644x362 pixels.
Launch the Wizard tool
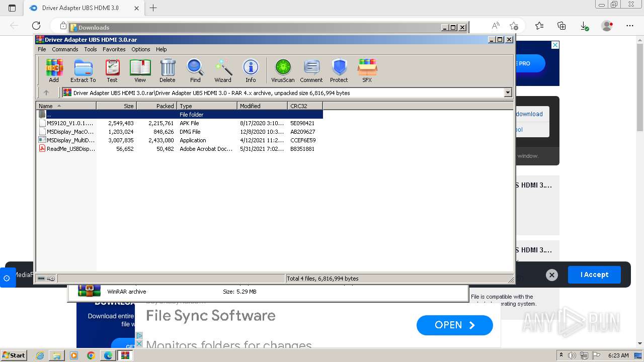223,70
